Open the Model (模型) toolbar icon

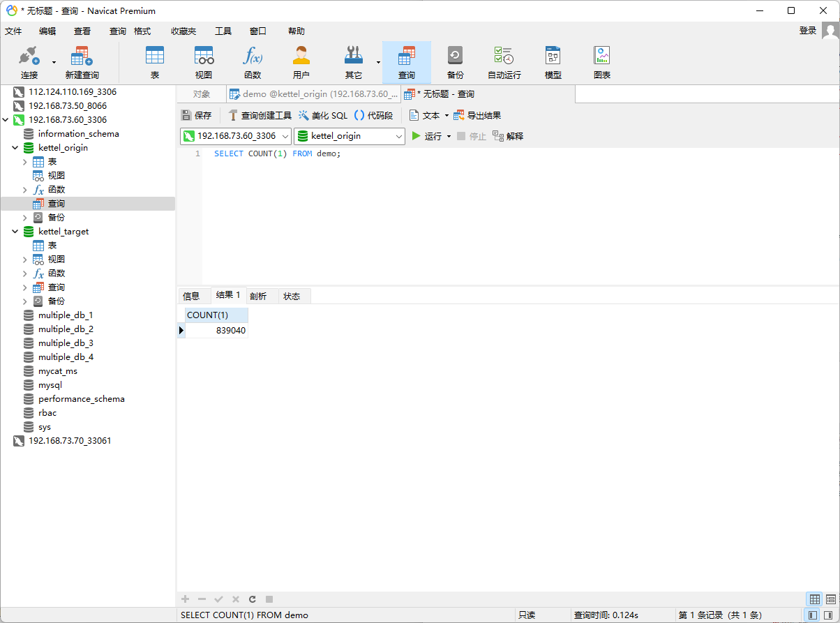[x=553, y=62]
